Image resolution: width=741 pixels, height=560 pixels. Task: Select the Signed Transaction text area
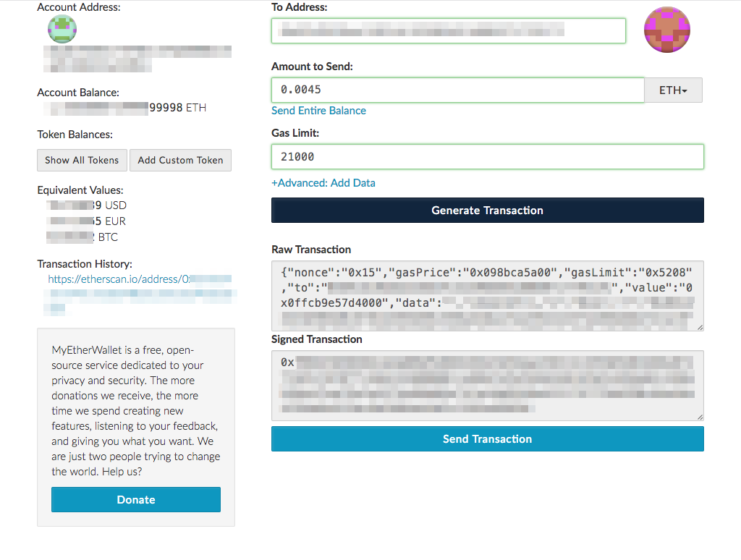point(487,386)
